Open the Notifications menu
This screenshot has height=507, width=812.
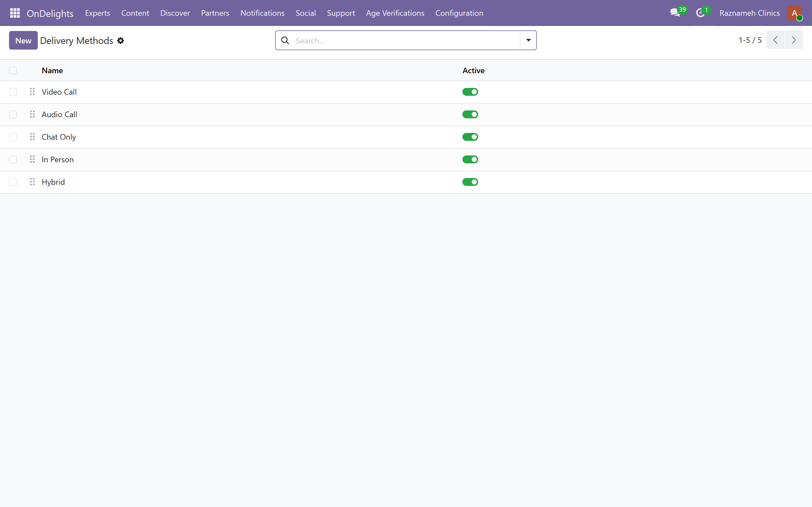(x=262, y=13)
